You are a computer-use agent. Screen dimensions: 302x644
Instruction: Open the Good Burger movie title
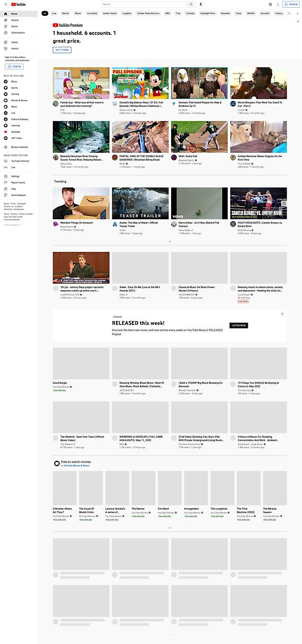[x=59, y=383]
